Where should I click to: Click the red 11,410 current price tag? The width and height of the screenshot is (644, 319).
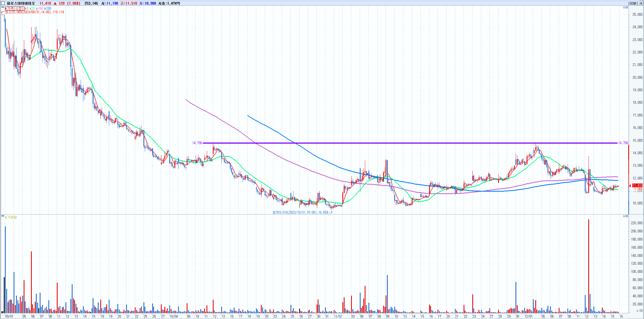coord(637,186)
